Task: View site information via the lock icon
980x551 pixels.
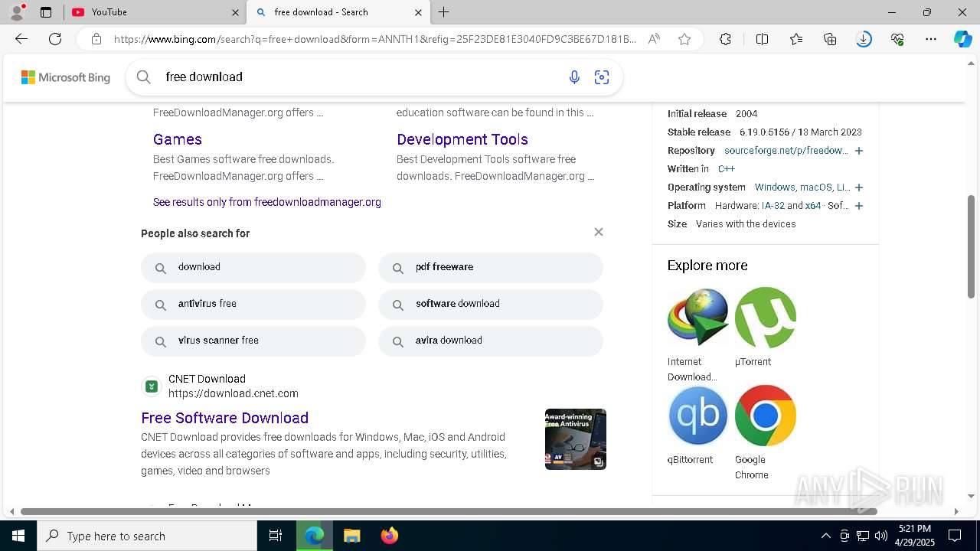Action: pyautogui.click(x=96, y=39)
